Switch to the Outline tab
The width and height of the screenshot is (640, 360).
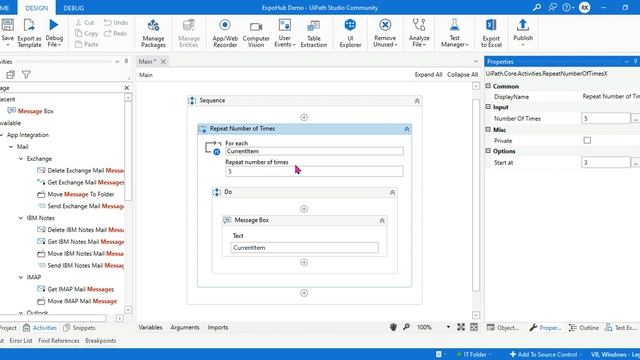pyautogui.click(x=584, y=328)
